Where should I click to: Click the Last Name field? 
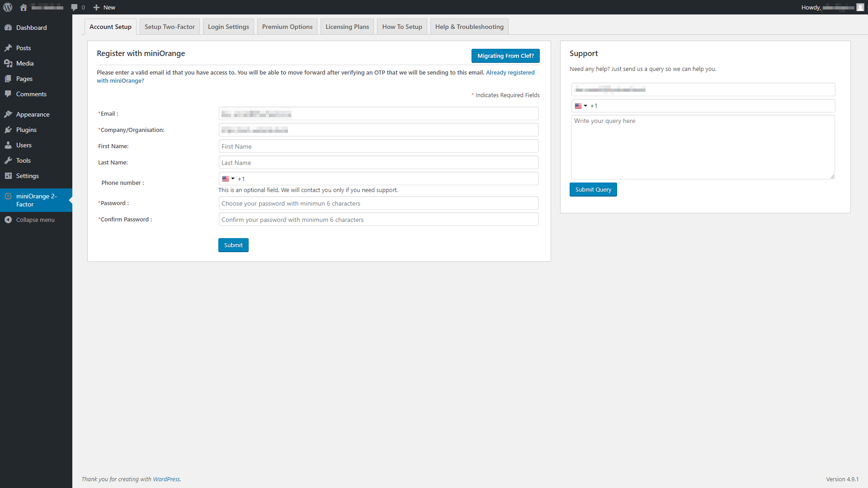[x=378, y=162]
